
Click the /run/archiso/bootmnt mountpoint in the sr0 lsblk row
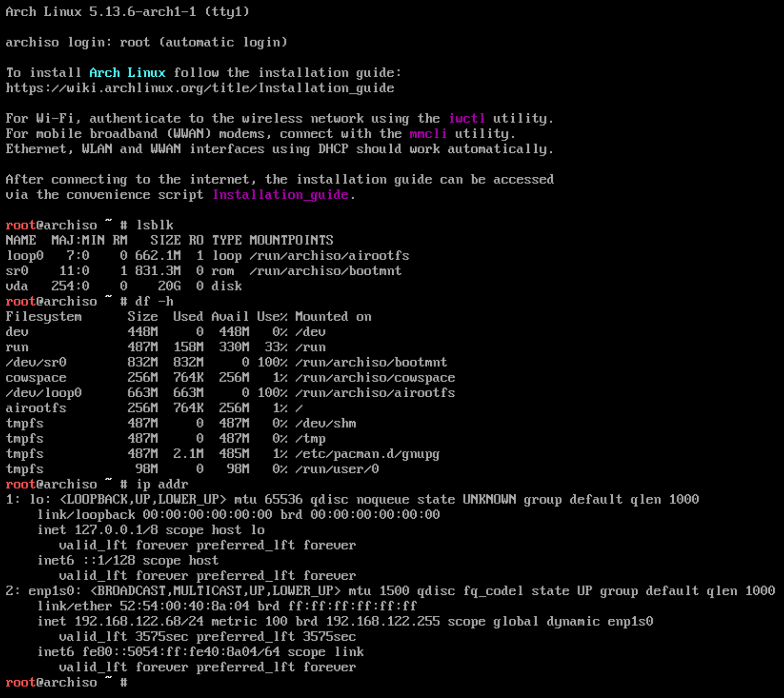(325, 271)
